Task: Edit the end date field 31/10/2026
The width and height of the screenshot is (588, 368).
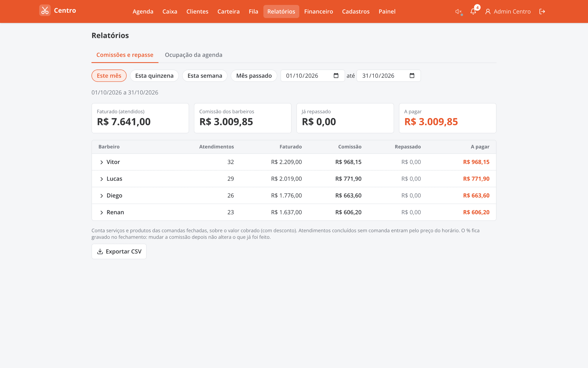Action: click(388, 76)
